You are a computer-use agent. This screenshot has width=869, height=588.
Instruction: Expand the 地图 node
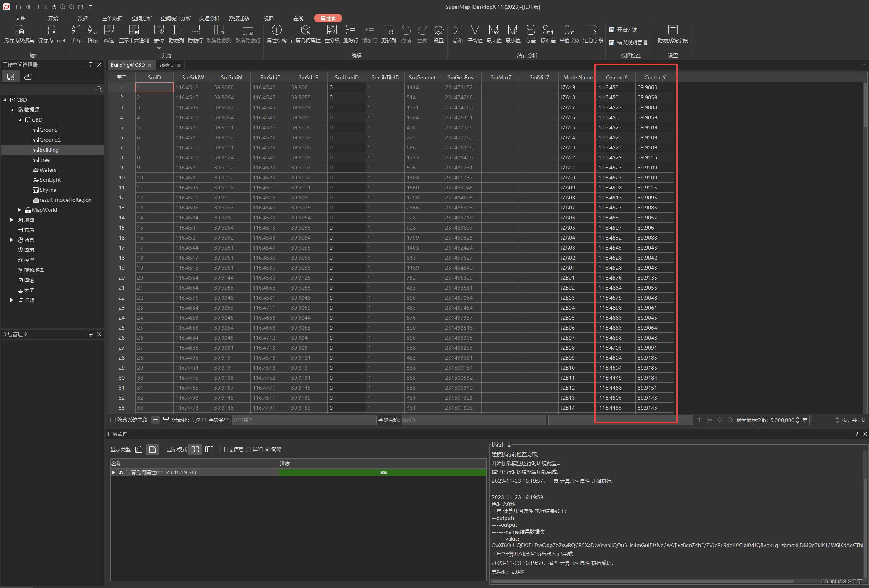click(x=12, y=220)
